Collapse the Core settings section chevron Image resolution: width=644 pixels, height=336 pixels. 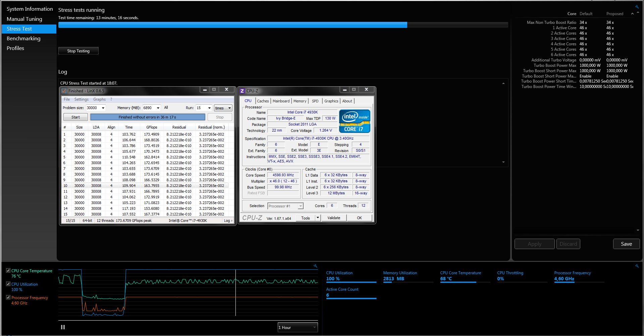pyautogui.click(x=632, y=14)
